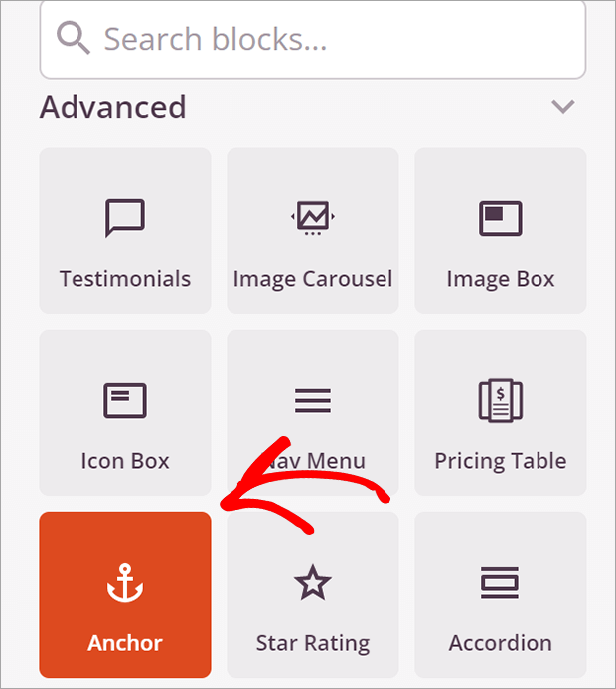Click the Pricing Table dollar icon

(x=501, y=400)
